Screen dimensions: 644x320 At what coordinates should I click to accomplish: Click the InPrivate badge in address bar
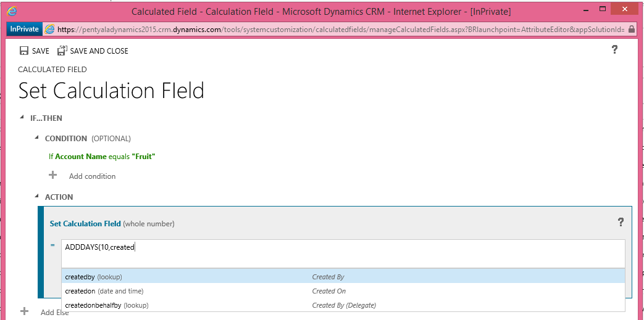tap(25, 29)
